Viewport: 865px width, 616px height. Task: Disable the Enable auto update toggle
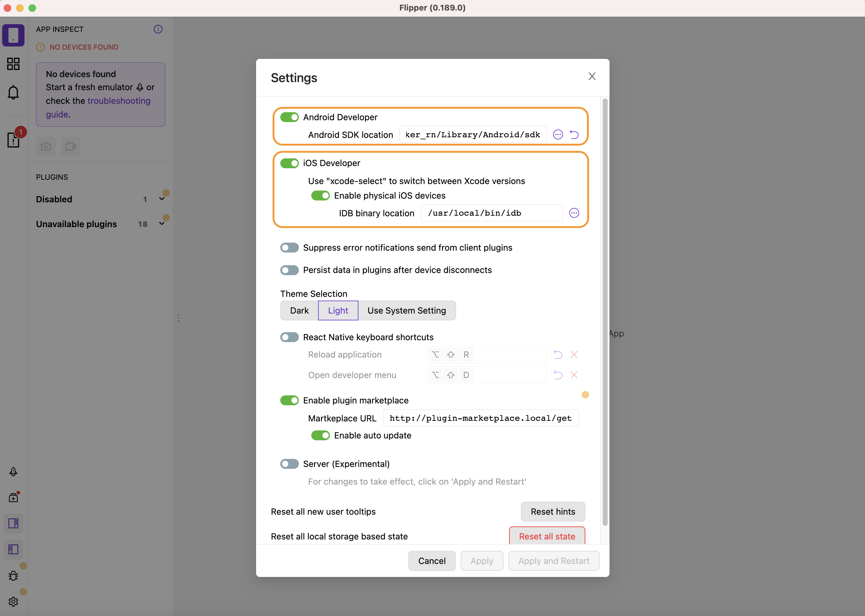(320, 435)
